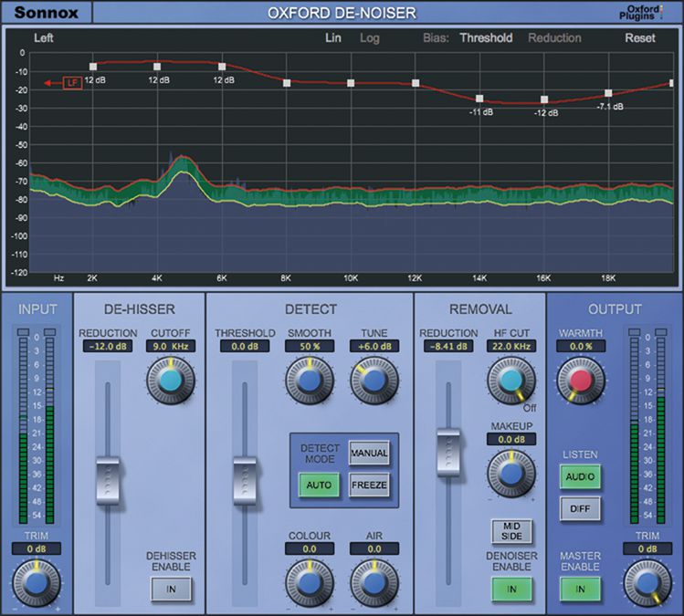This screenshot has height=616, width=684.
Task: Click the Removal Reduction slider handle
Action: coord(449,449)
